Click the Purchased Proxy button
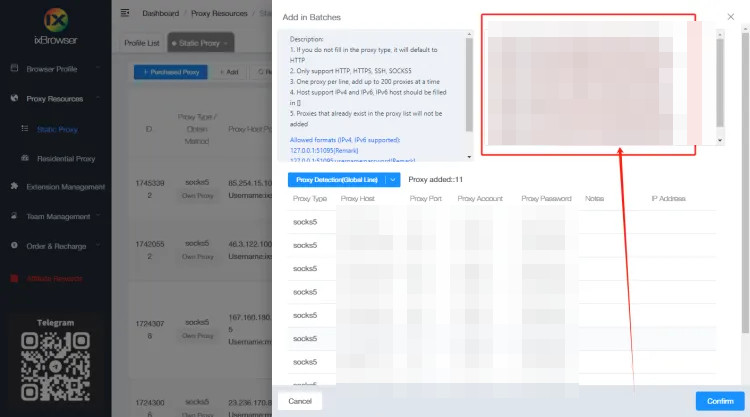The height and width of the screenshot is (417, 750). (x=171, y=72)
